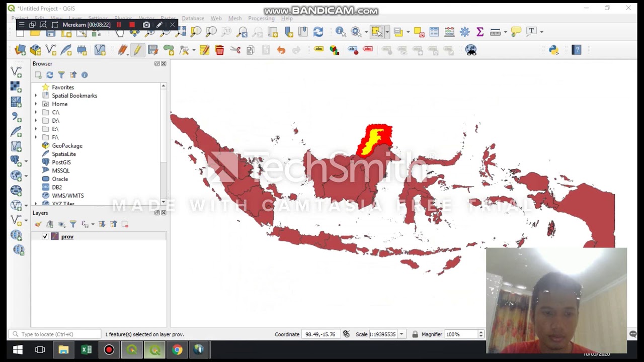Image resolution: width=644 pixels, height=362 pixels.
Task: Filter the Browser panel
Action: (61, 75)
